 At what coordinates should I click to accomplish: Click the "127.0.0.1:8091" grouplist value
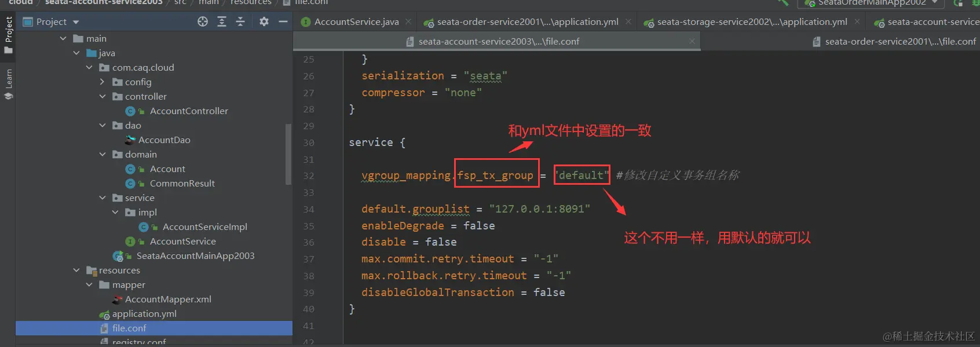coord(539,209)
